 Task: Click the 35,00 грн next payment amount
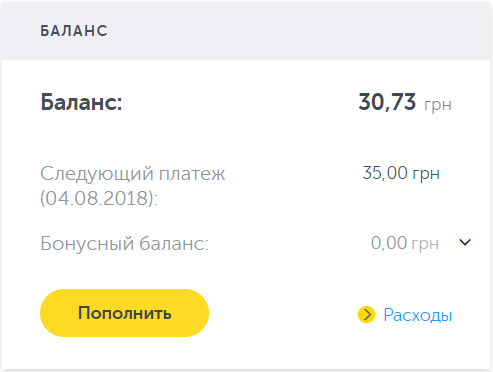[x=401, y=173]
